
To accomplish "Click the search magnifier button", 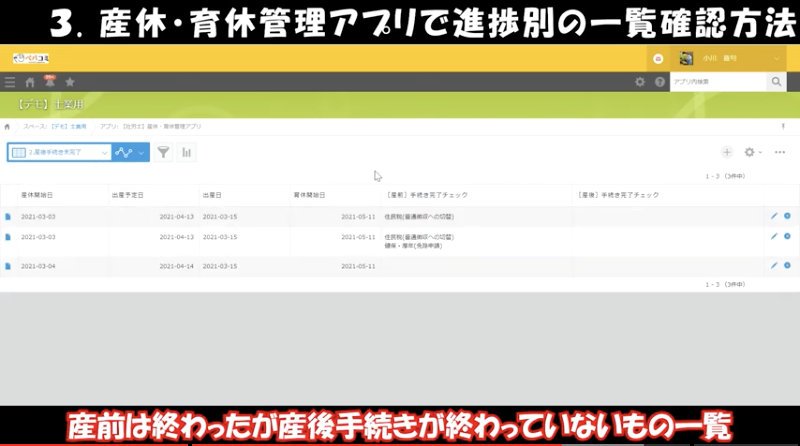I will point(776,82).
